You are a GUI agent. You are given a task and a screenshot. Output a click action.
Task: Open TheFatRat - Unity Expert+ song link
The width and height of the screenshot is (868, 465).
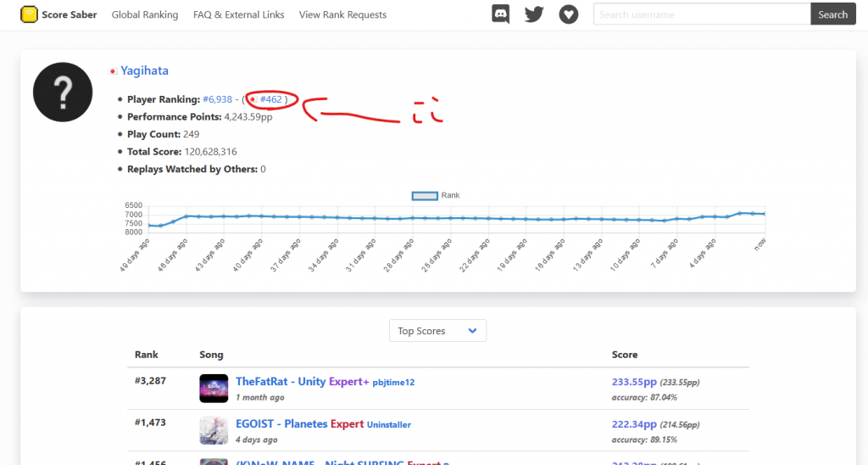click(303, 382)
